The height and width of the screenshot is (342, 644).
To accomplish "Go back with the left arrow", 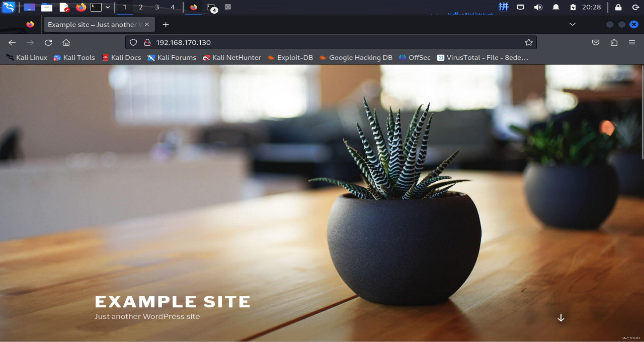I will point(12,42).
